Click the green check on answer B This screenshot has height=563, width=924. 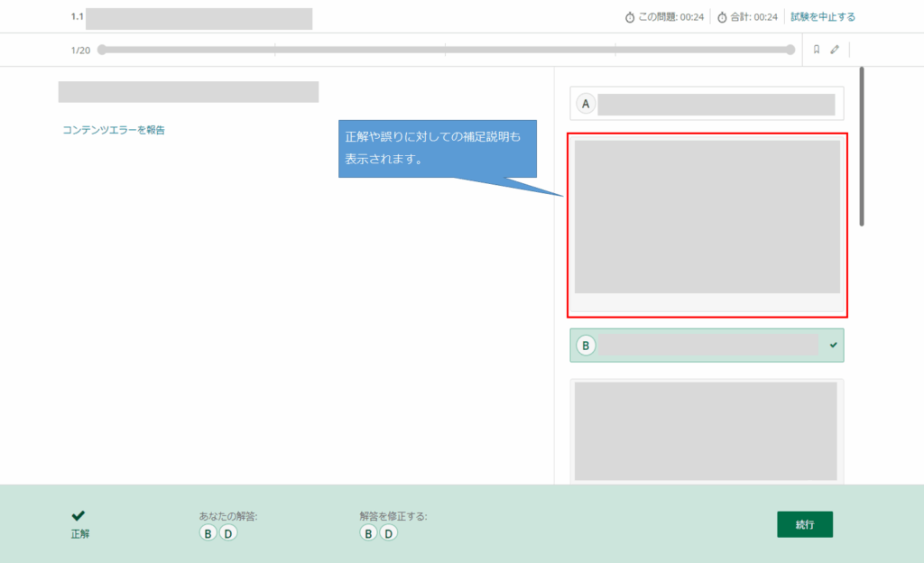tap(833, 345)
